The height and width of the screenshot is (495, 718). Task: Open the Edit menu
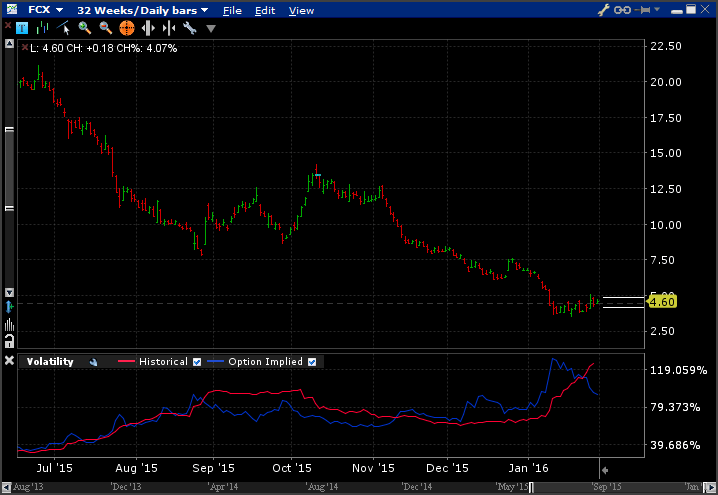(265, 10)
